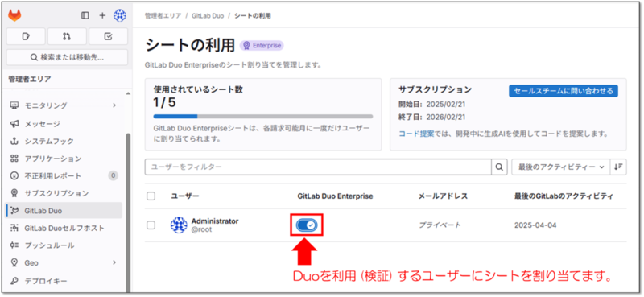Select GitLab Duo in admin sidebar
The width and height of the screenshot is (644, 297).
click(x=64, y=211)
